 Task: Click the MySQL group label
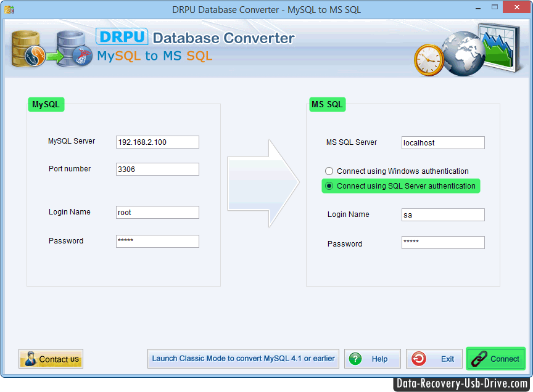coord(46,104)
